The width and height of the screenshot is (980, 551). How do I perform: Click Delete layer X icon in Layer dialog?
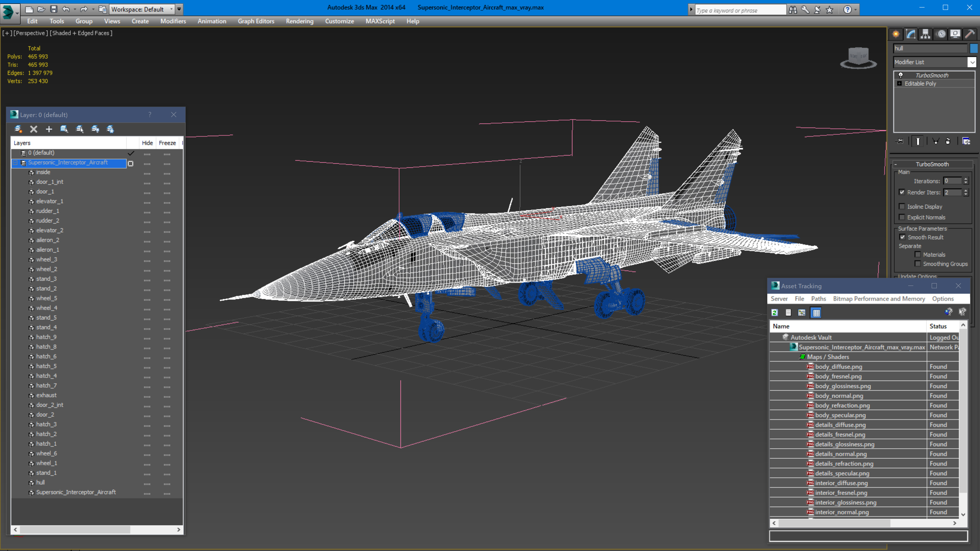tap(33, 129)
